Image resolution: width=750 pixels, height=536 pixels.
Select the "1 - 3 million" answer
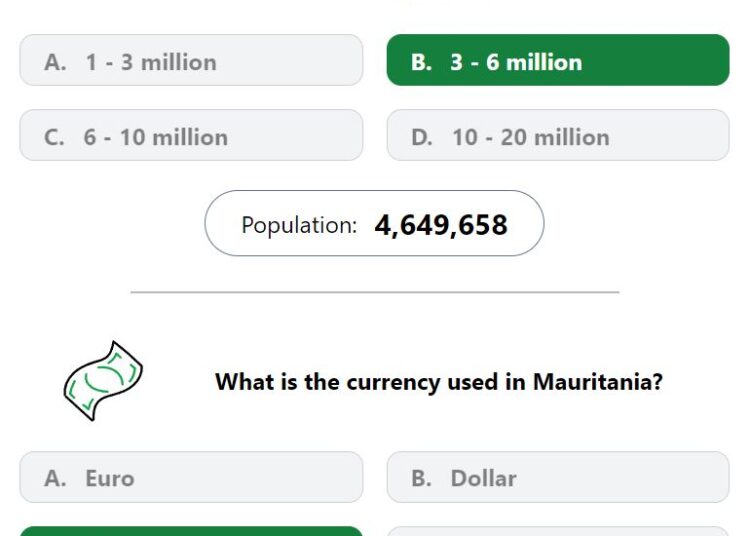coord(191,60)
